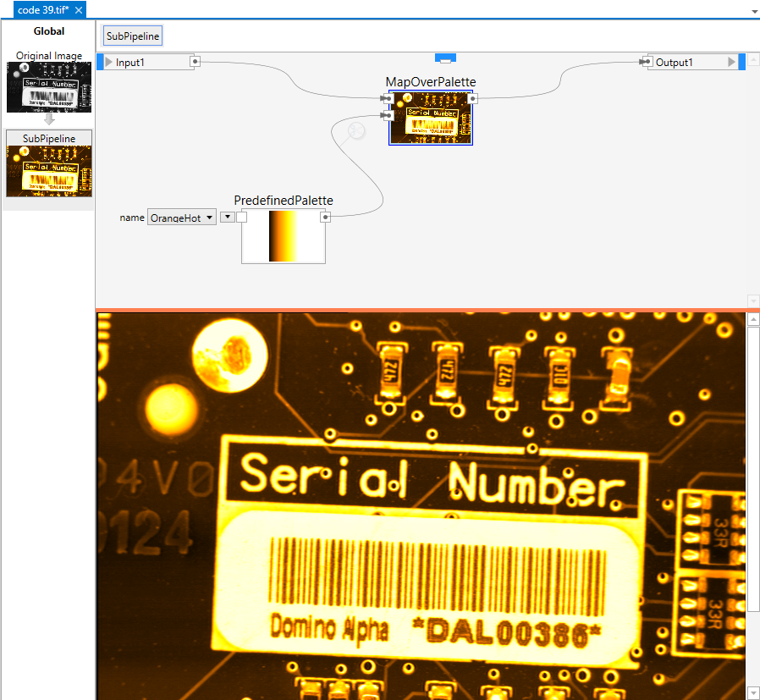The image size is (760, 700).
Task: Click the Output1 play triangle icon
Action: coord(731,62)
